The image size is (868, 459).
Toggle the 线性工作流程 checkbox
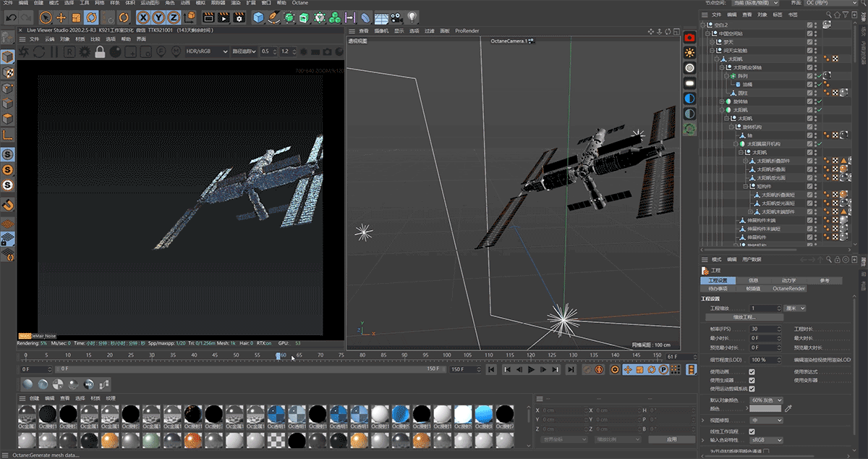tap(752, 431)
